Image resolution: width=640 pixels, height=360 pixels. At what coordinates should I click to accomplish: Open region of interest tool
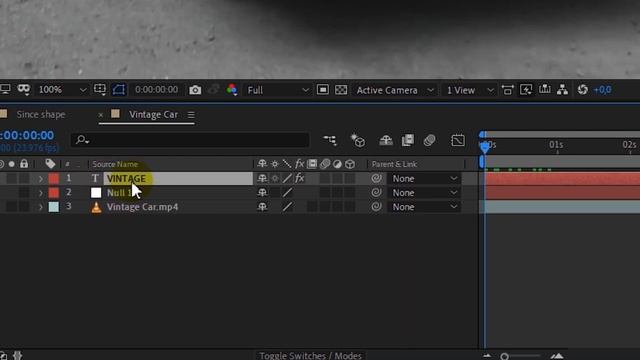coord(100,89)
